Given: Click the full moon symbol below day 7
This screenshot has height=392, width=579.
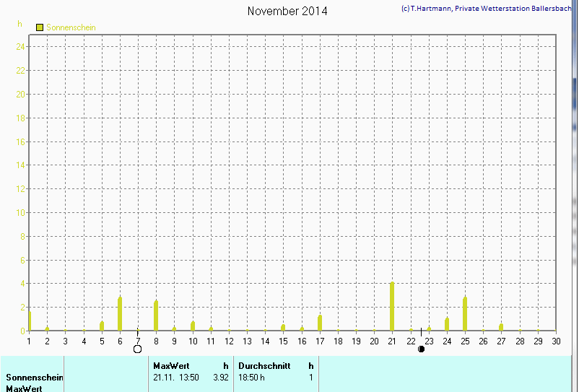Looking at the screenshot, I should 137,349.
